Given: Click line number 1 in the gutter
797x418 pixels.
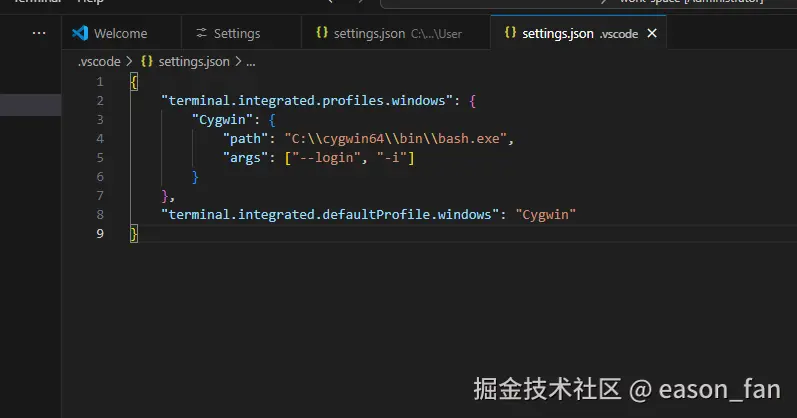Looking at the screenshot, I should pyautogui.click(x=100, y=82).
